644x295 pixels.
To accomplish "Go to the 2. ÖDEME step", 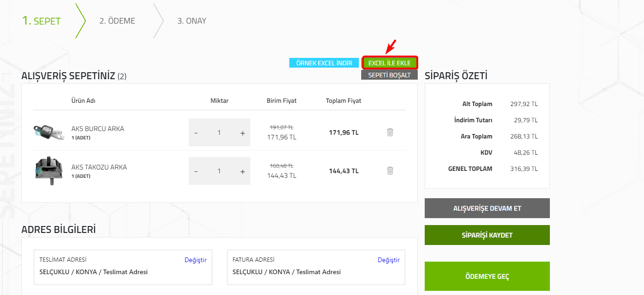I will click(117, 21).
